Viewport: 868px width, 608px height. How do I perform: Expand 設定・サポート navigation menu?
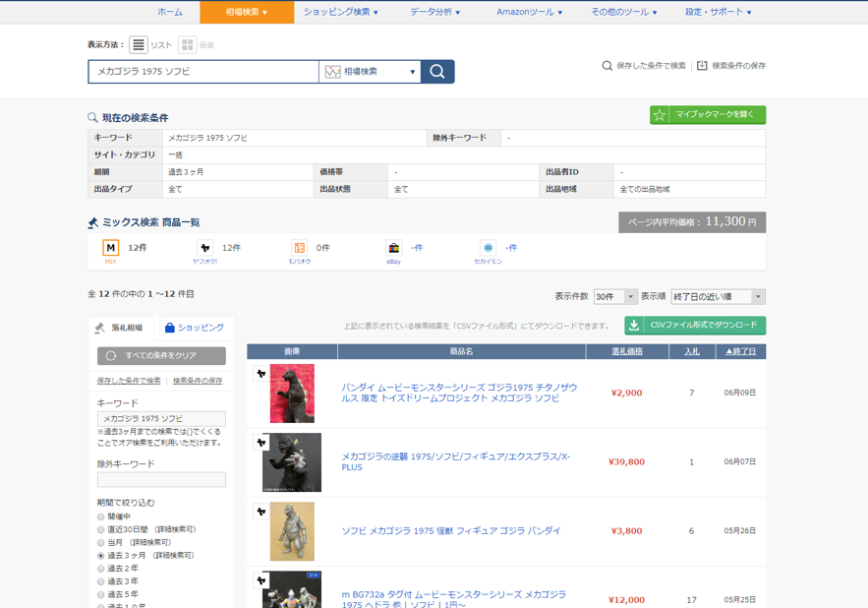click(x=718, y=12)
